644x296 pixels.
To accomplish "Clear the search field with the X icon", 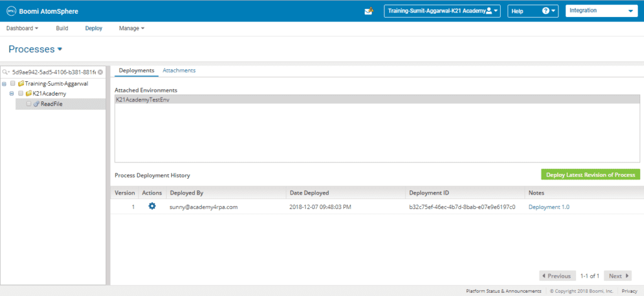I will [100, 72].
